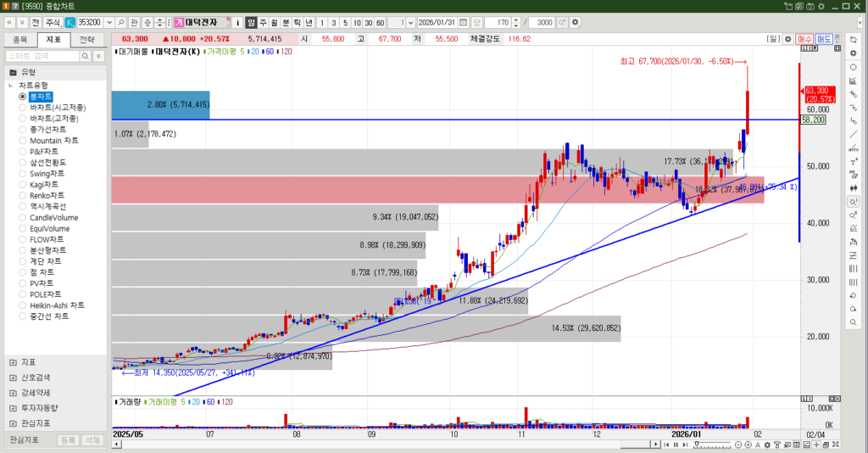The height and width of the screenshot is (453, 868).
Task: Select the Heikin-Ashi 차트 radio option
Action: click(23, 305)
